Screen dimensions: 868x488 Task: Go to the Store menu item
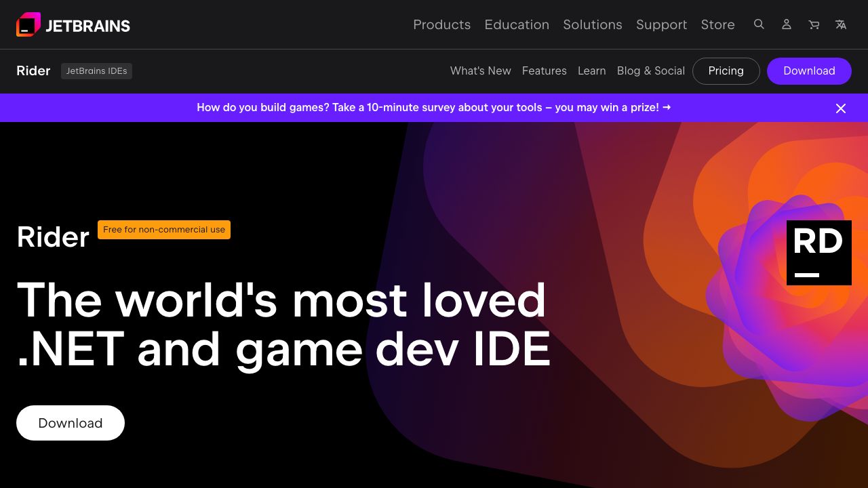click(x=717, y=24)
